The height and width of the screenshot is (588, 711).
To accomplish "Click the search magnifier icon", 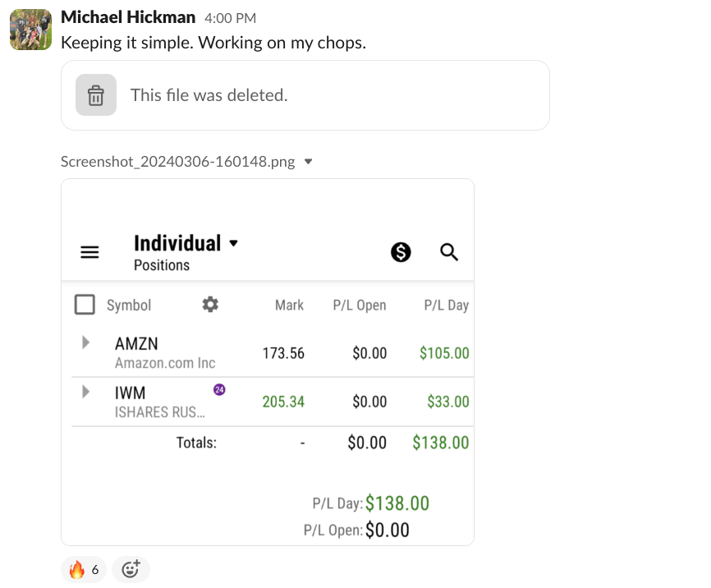I will tap(449, 252).
